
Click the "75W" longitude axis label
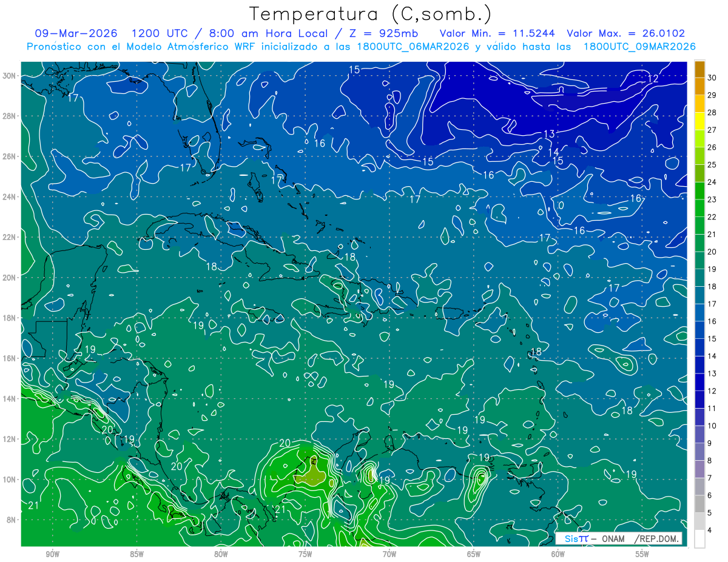(305, 554)
